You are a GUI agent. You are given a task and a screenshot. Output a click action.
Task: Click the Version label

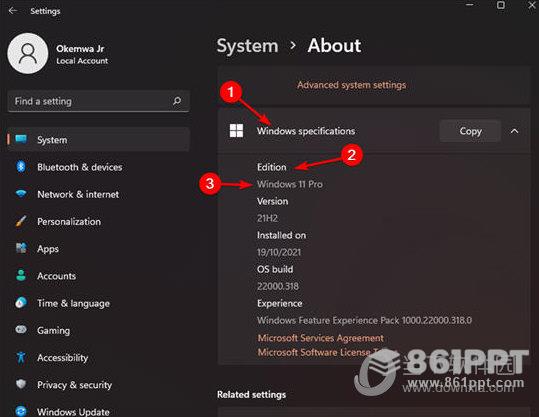tap(273, 201)
